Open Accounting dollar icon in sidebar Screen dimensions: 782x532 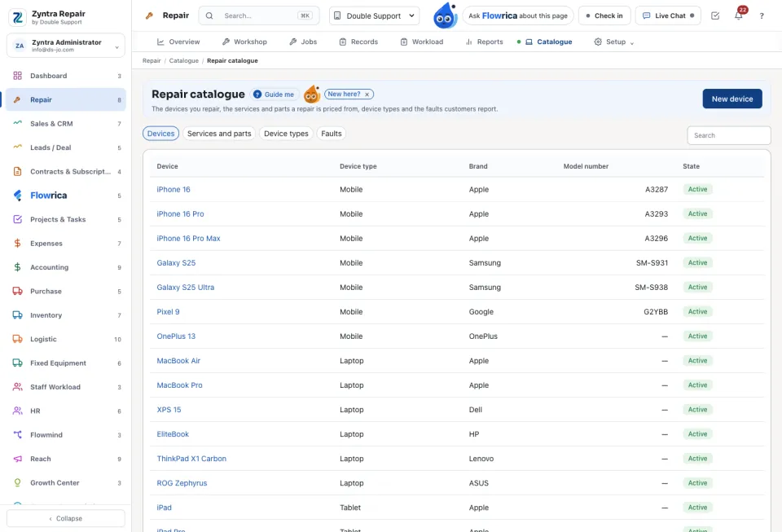click(x=17, y=267)
